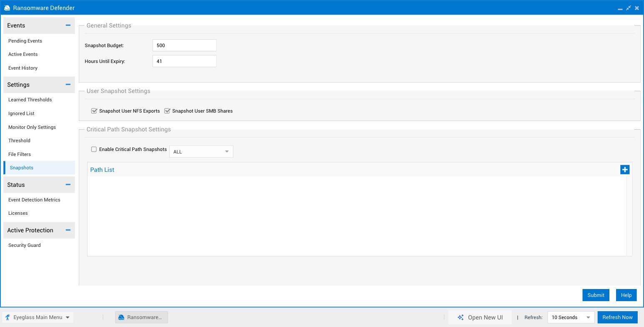Viewport: 644px width, 327px height.
Task: Open File Filters settings
Action: tap(20, 154)
